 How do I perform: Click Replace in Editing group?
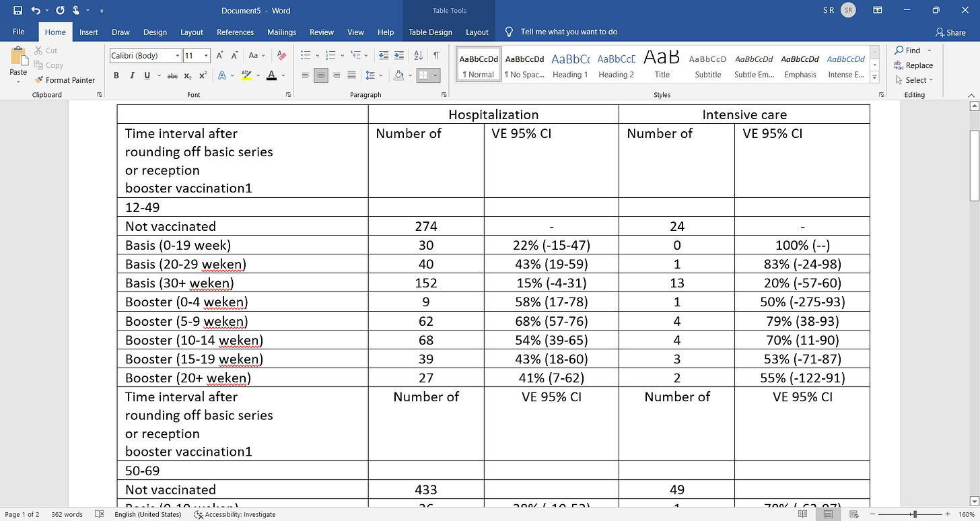tap(913, 65)
